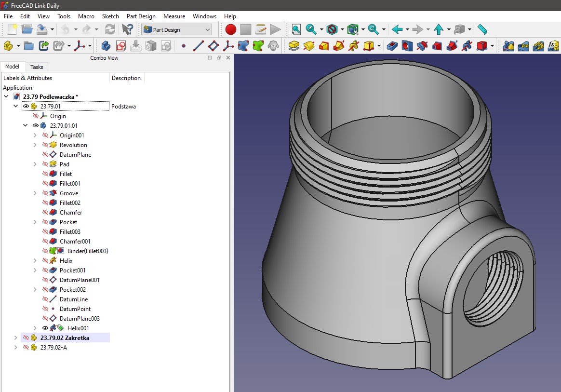The width and height of the screenshot is (561, 392).
Task: Open the Part Design workbench dropdown
Action: (176, 30)
